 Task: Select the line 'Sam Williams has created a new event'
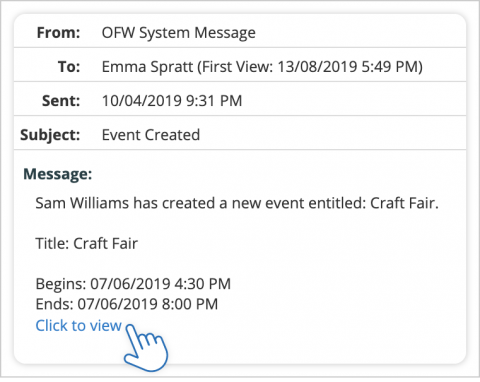pos(237,203)
